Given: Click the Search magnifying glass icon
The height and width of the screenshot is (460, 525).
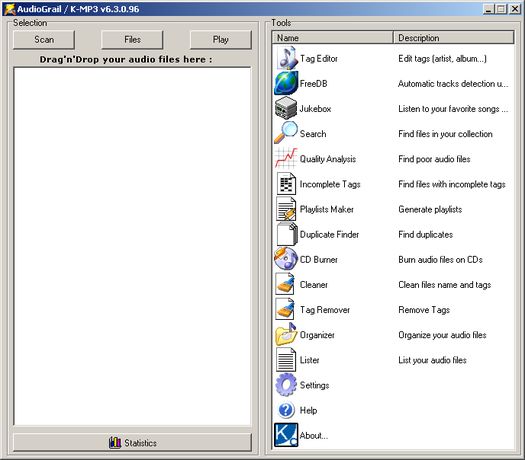Looking at the screenshot, I should click(x=286, y=133).
